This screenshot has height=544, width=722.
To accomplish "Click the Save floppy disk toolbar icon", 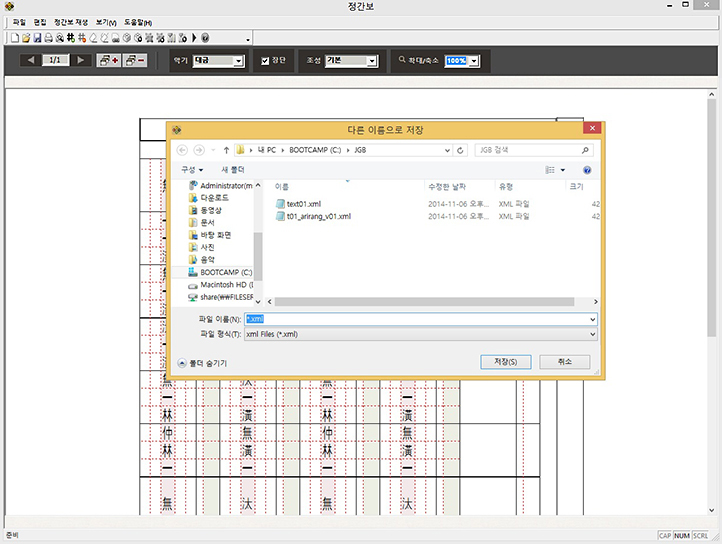I will [x=37, y=38].
